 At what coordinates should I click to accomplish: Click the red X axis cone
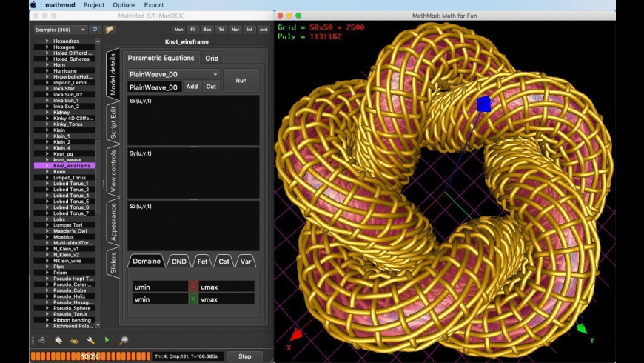(295, 335)
